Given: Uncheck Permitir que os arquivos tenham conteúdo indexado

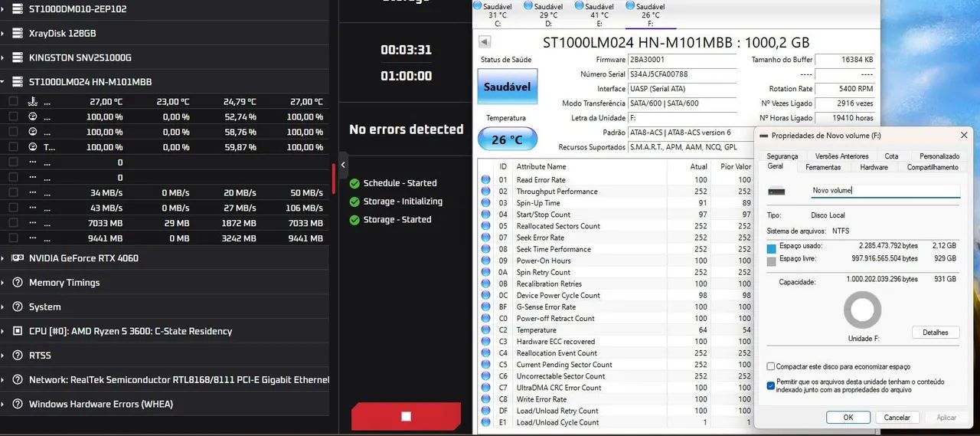Looking at the screenshot, I should [771, 385].
